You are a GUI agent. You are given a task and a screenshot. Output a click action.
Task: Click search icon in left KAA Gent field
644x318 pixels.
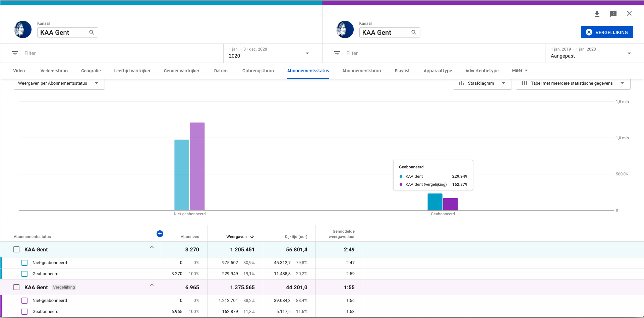(x=92, y=32)
